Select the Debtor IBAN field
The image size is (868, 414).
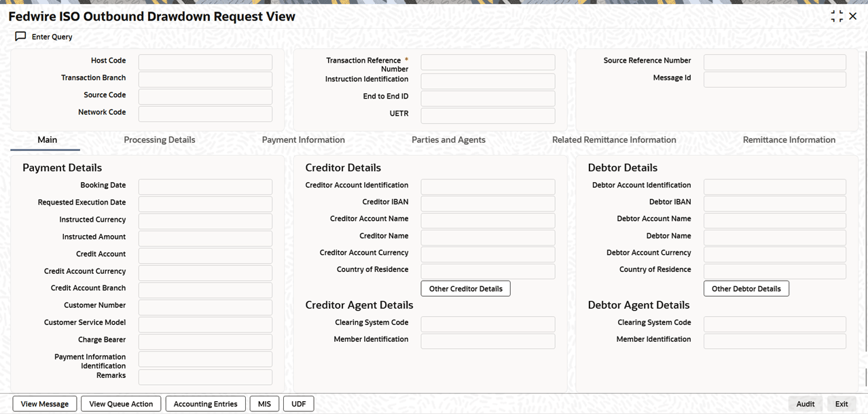(775, 204)
